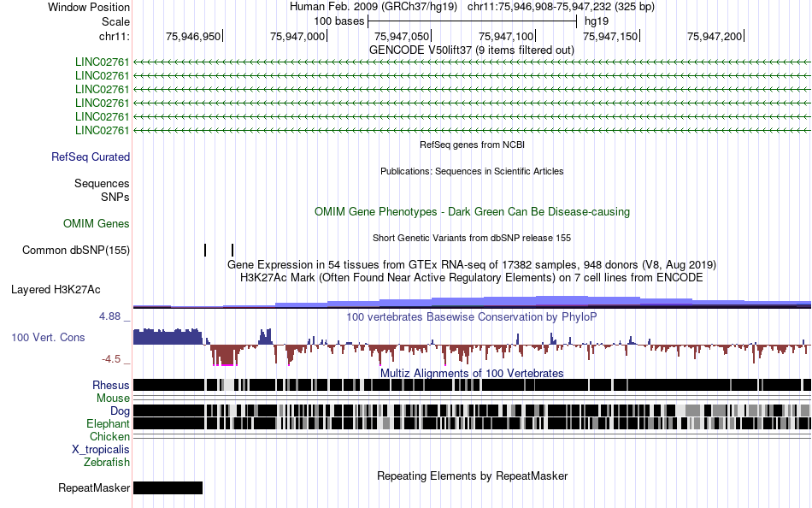This screenshot has width=812, height=508.
Task: Click the 75,947,200 ruler coordinate
Action: pos(715,36)
